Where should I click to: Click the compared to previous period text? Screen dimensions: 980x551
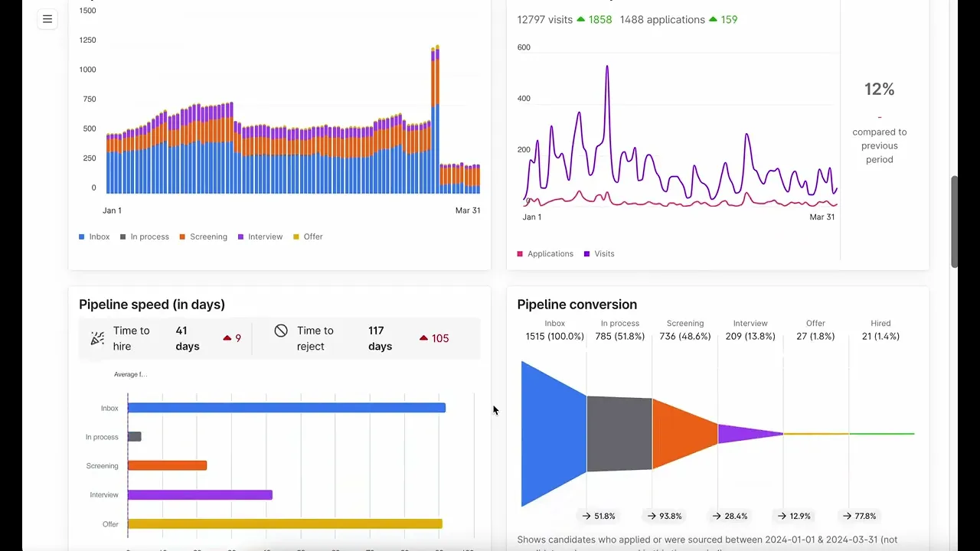tap(880, 145)
